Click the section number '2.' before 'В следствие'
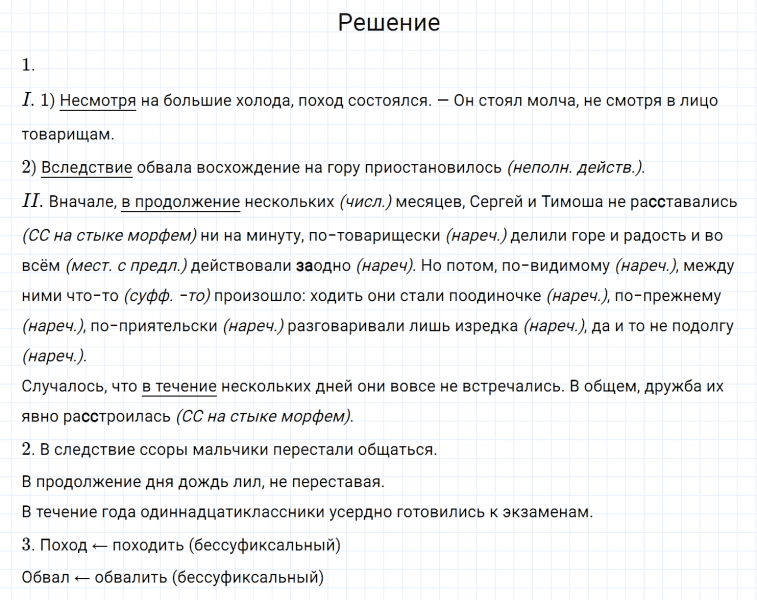The image size is (757, 600). click(28, 448)
